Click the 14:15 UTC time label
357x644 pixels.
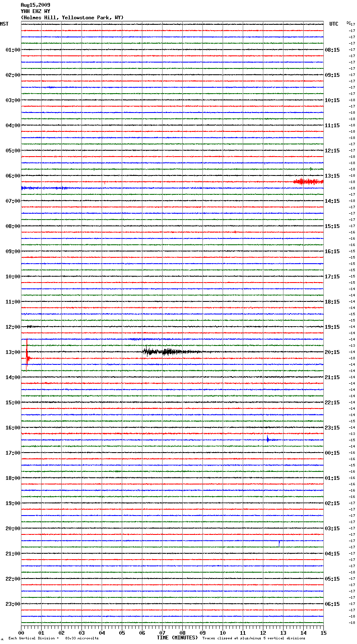[332, 201]
